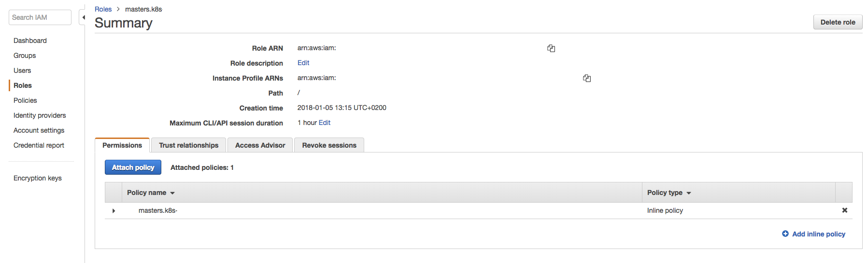Edit the maximum session duration
The image size is (868, 263).
[325, 123]
